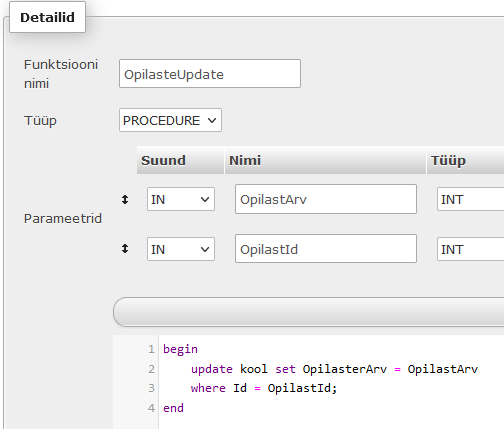Click the Detailid legend label
504x429 pixels.
(47, 17)
